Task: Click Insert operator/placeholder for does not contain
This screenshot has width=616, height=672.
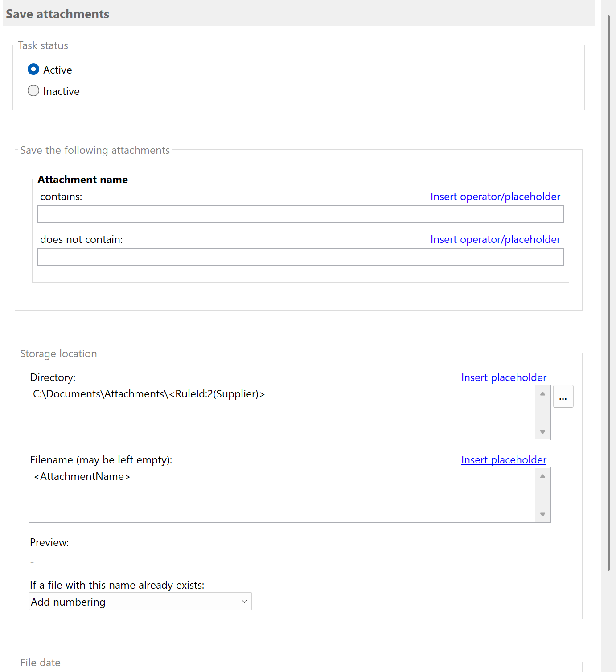Action: click(x=495, y=239)
